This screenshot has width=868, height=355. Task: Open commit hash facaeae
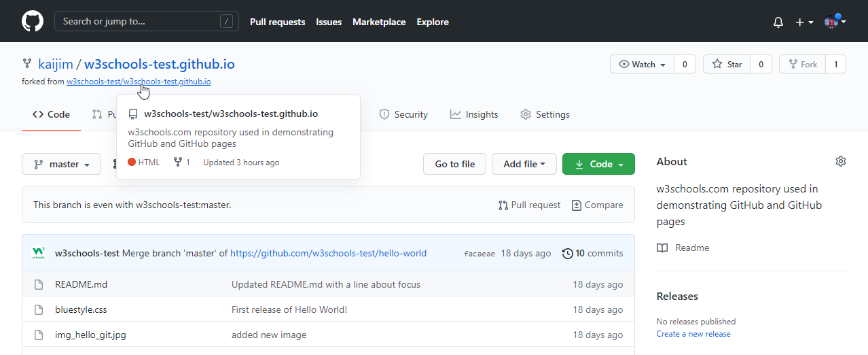click(x=480, y=254)
